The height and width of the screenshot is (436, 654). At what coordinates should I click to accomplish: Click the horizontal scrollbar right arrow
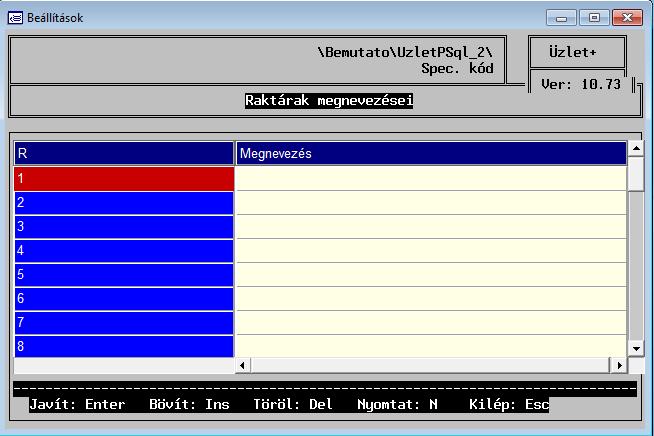click(x=619, y=365)
